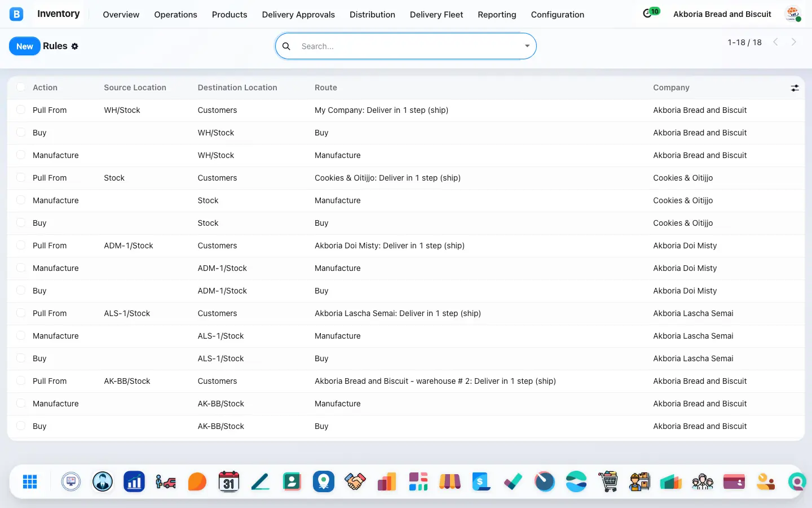Click the people group dock icon

click(703, 481)
